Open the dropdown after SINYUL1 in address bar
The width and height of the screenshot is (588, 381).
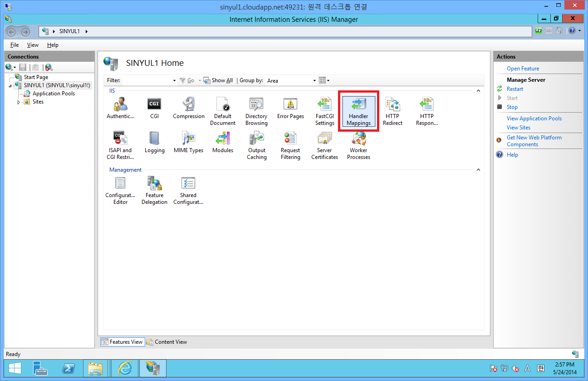(87, 31)
